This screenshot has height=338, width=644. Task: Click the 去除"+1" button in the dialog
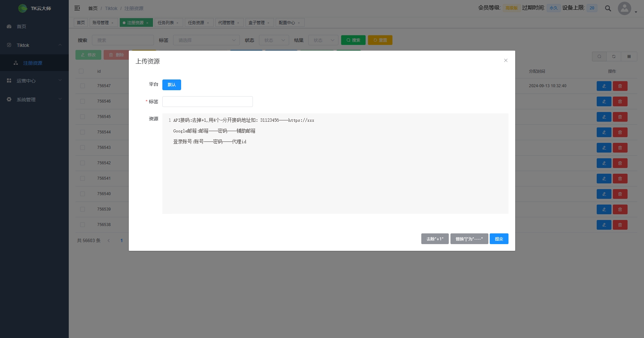point(435,238)
